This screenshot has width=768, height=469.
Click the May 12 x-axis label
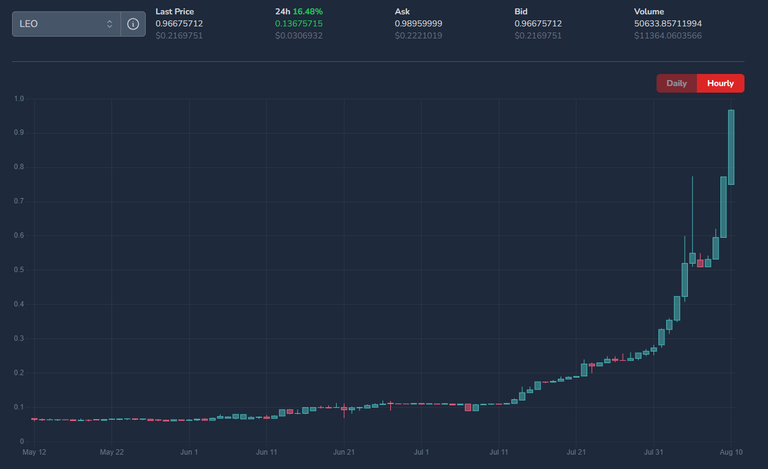[x=34, y=452]
